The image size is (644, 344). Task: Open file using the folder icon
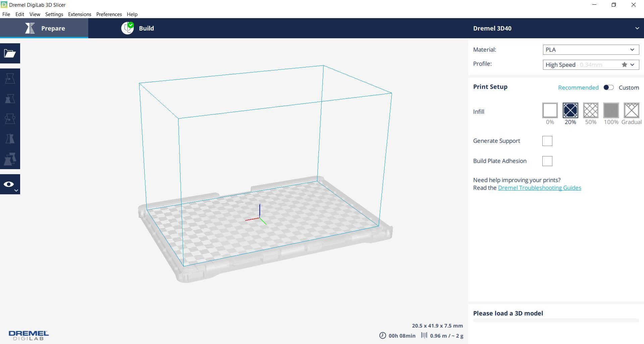10,53
